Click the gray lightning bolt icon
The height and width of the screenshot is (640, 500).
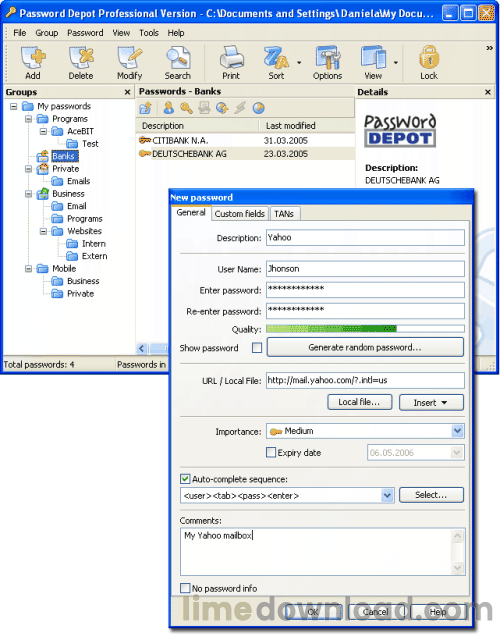tap(240, 108)
